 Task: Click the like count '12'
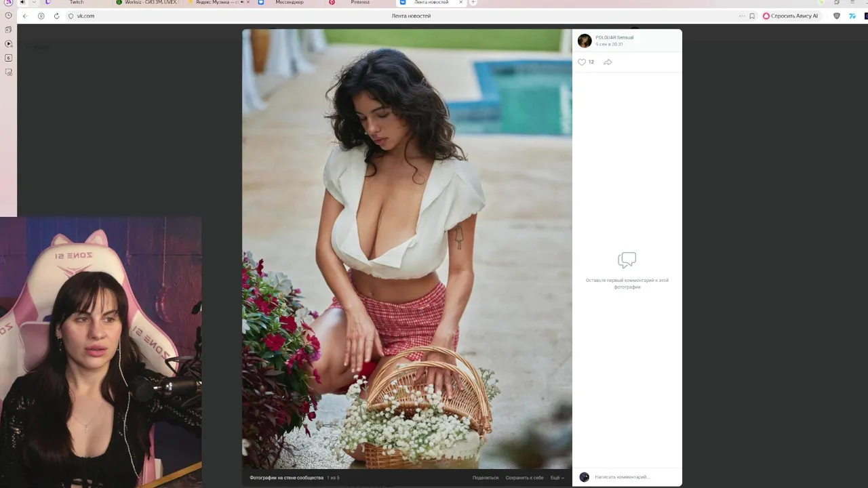click(591, 62)
